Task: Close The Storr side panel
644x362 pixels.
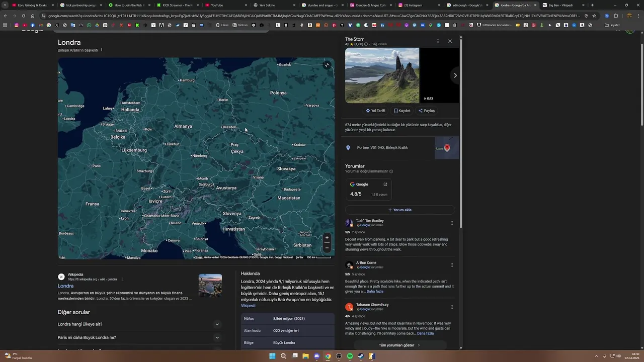Action: click(x=450, y=41)
